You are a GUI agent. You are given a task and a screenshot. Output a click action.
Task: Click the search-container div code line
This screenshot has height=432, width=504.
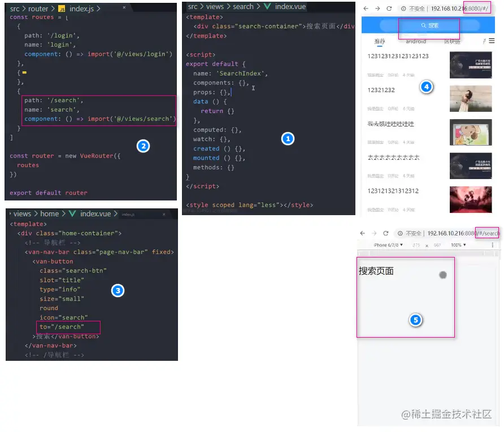click(274, 27)
